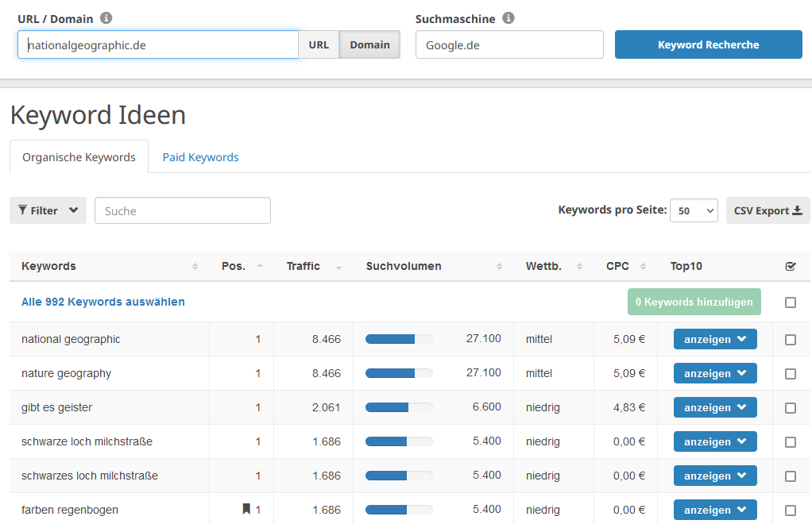The height and width of the screenshot is (524, 812).
Task: Expand anzeigen for schwarze loch milchstraße
Action: pos(715,441)
